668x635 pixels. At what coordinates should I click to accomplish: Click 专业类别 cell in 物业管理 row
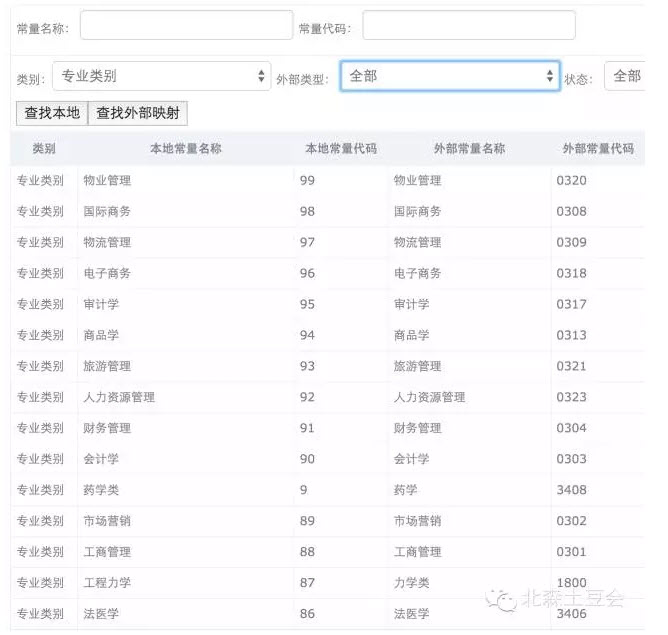40,181
